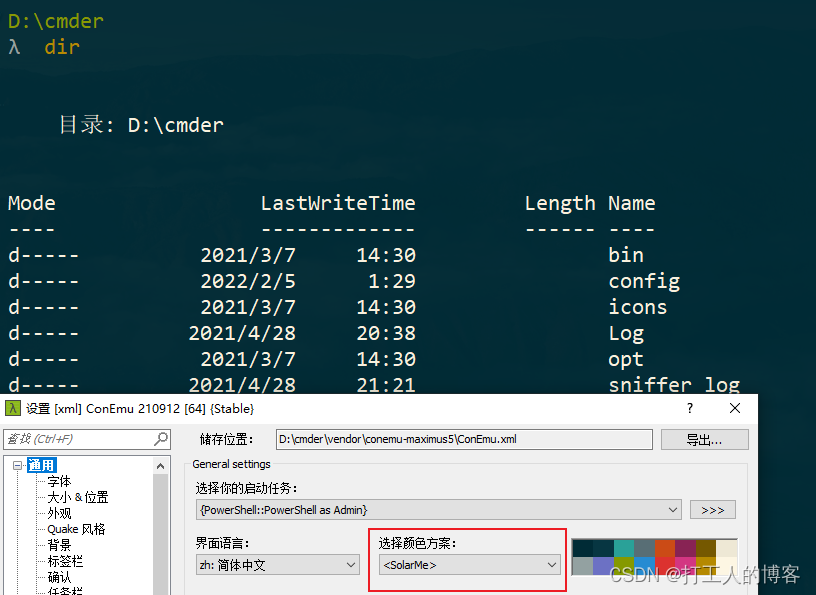Open the dialog help with the ? icon

(689, 408)
